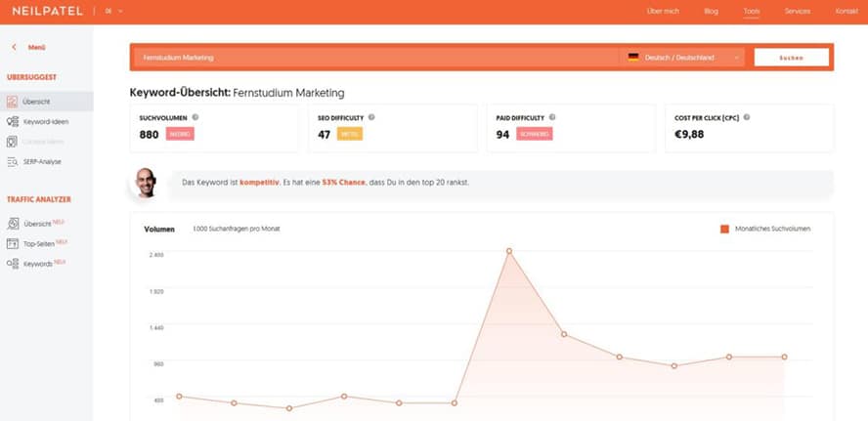868x421 pixels.
Task: Click the Top-Seiten icon
Action: (13, 243)
